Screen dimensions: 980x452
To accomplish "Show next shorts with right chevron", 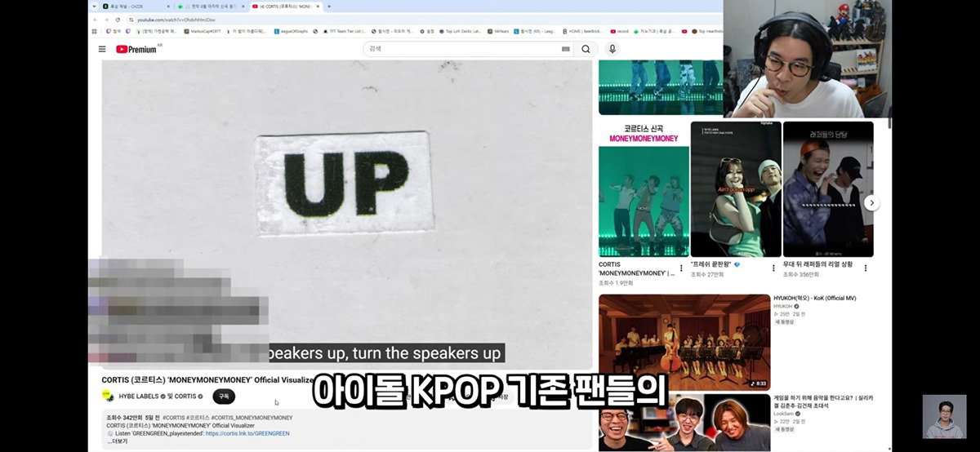I will 871,202.
